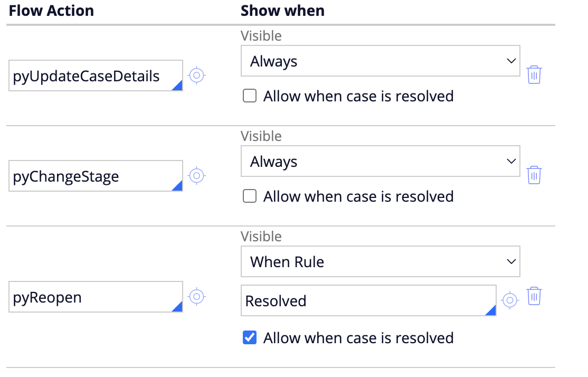
Task: Delete the pyUpdateCaseDetails row
Action: pos(534,74)
